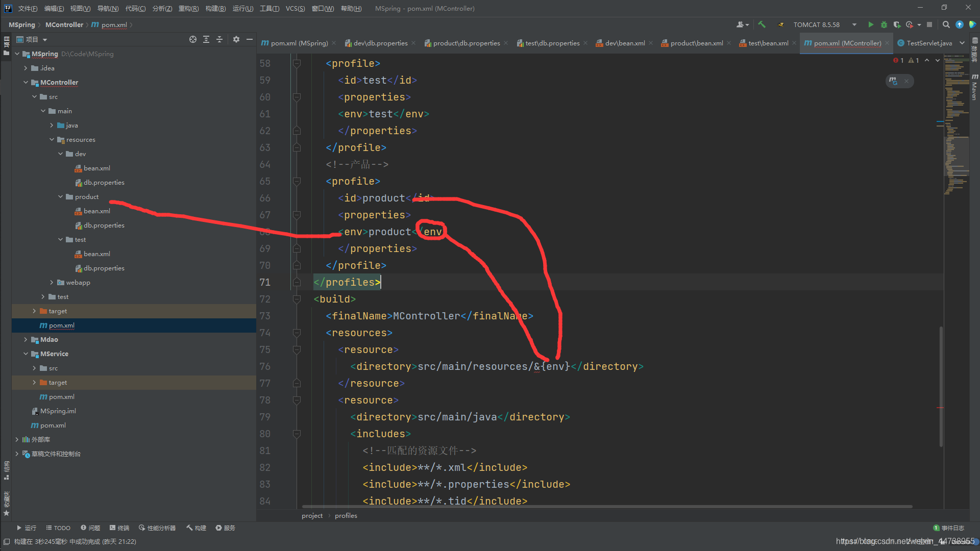Viewport: 980px width, 551px height.
Task: Toggle fold marker at line 65 profile
Action: 297,181
